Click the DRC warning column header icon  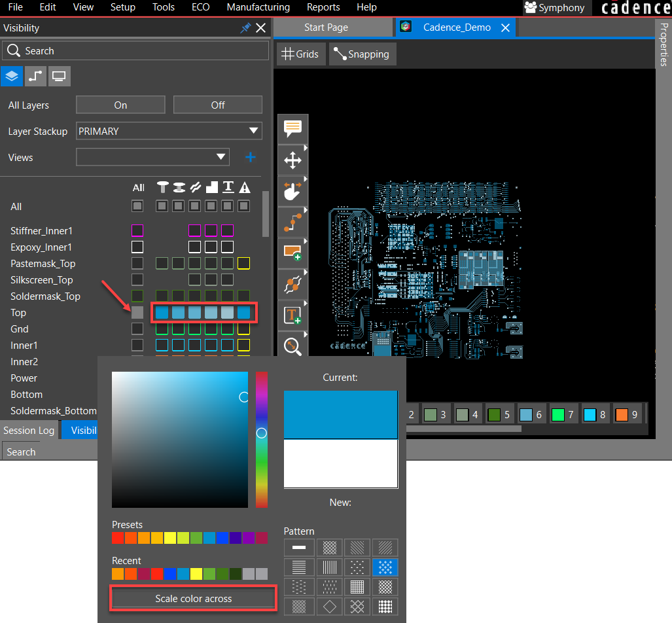tap(244, 187)
